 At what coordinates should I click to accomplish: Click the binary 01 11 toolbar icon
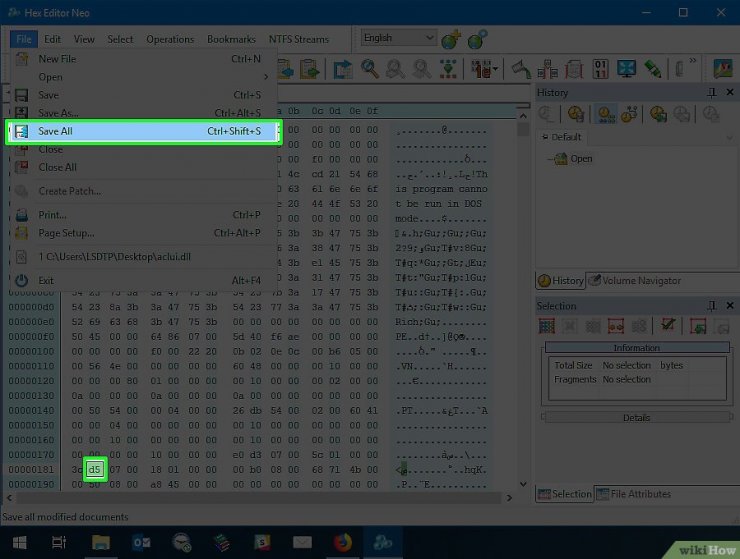pyautogui.click(x=600, y=69)
